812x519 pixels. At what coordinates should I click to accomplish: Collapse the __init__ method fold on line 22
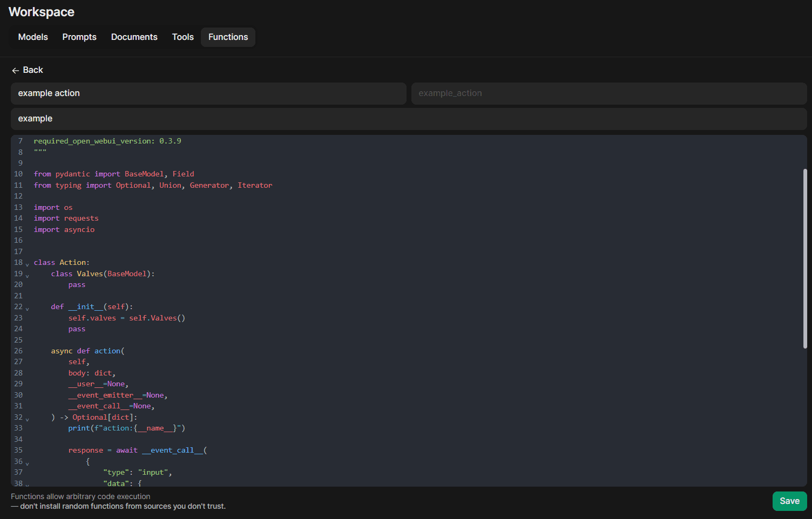click(x=27, y=308)
